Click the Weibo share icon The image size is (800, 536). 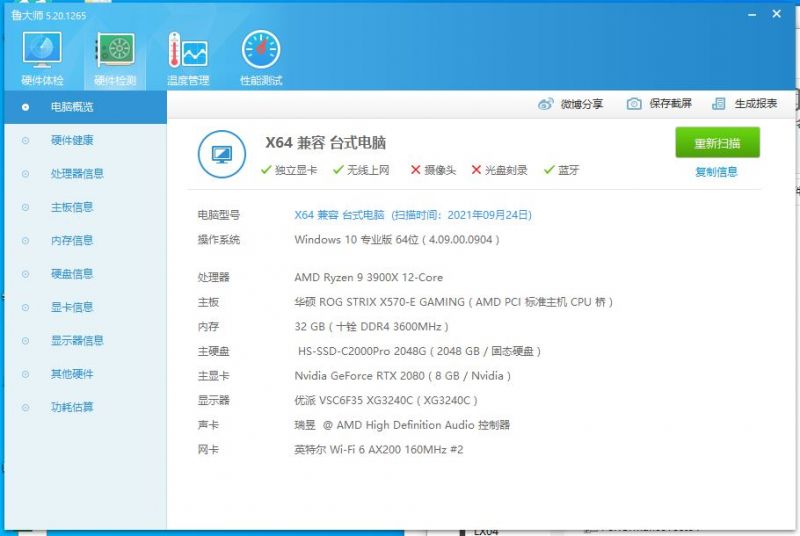545,104
